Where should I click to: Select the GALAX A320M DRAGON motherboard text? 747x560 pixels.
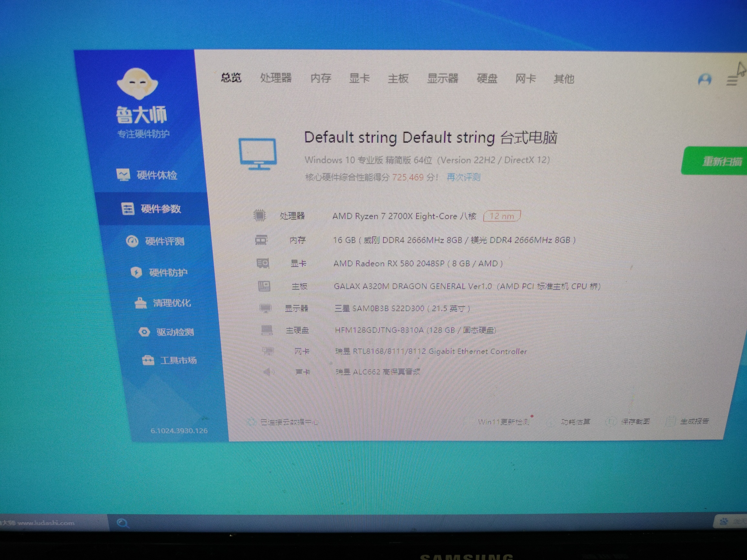(x=467, y=286)
